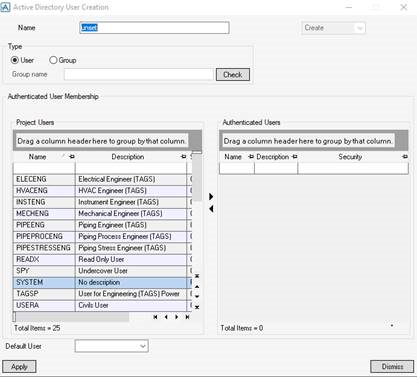Select the SPY user row

[x=103, y=271]
